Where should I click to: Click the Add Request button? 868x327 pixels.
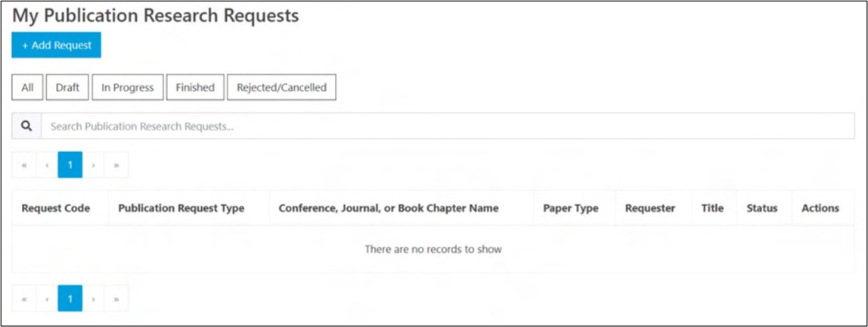[57, 45]
